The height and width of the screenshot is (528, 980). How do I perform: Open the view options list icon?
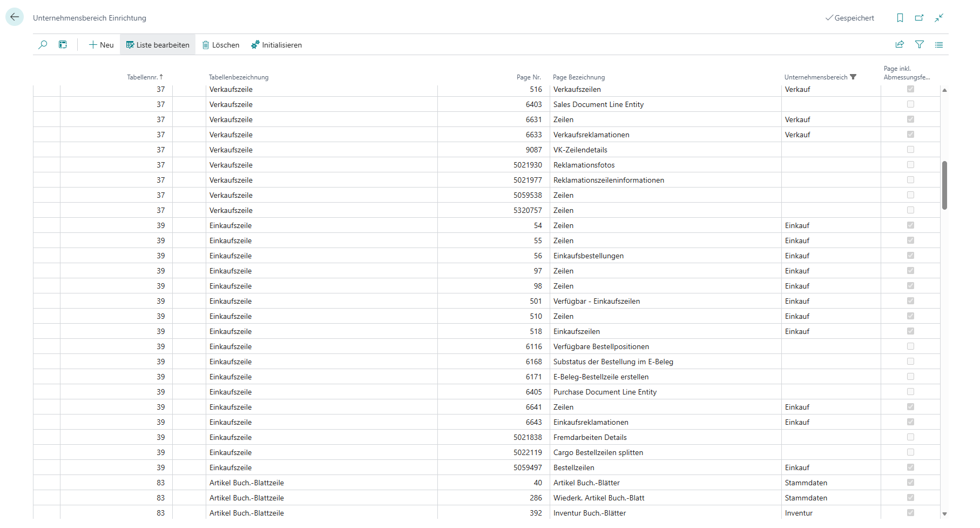(939, 45)
